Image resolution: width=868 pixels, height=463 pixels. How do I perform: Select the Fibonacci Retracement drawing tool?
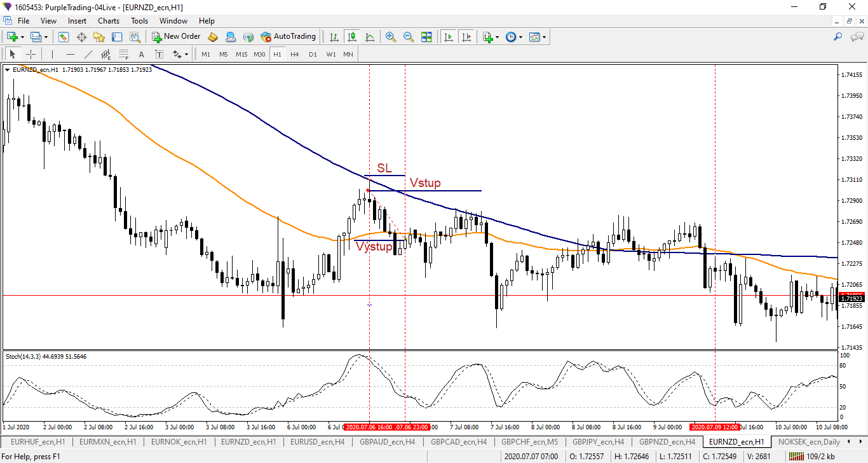(x=124, y=54)
